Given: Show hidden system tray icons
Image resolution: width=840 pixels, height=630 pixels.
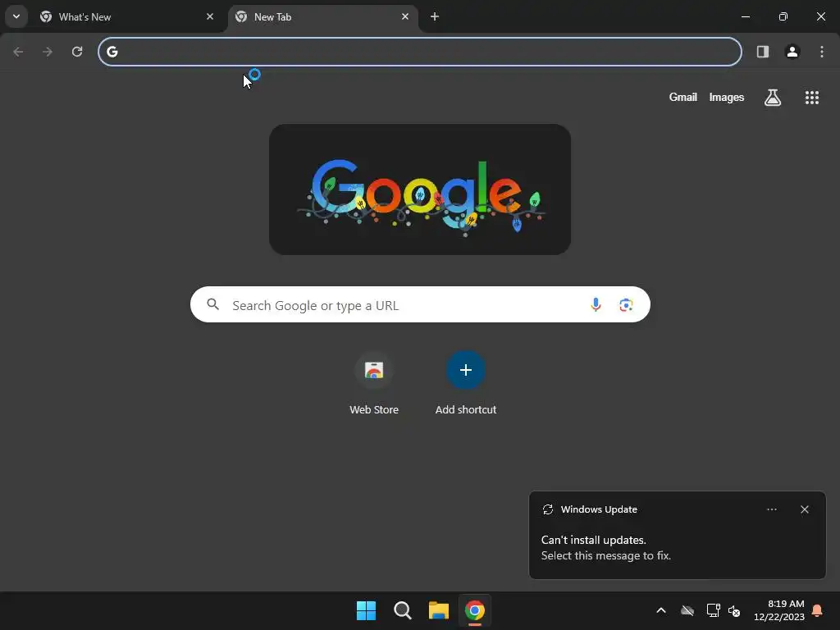Looking at the screenshot, I should tap(661, 610).
